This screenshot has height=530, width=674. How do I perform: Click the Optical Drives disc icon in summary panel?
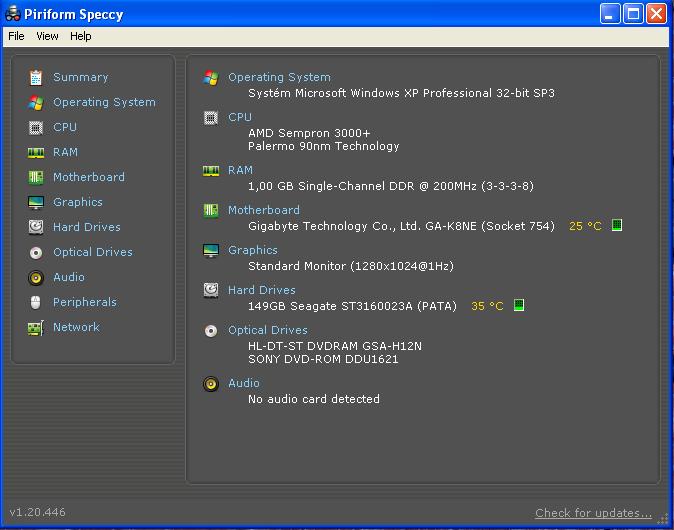(x=211, y=331)
